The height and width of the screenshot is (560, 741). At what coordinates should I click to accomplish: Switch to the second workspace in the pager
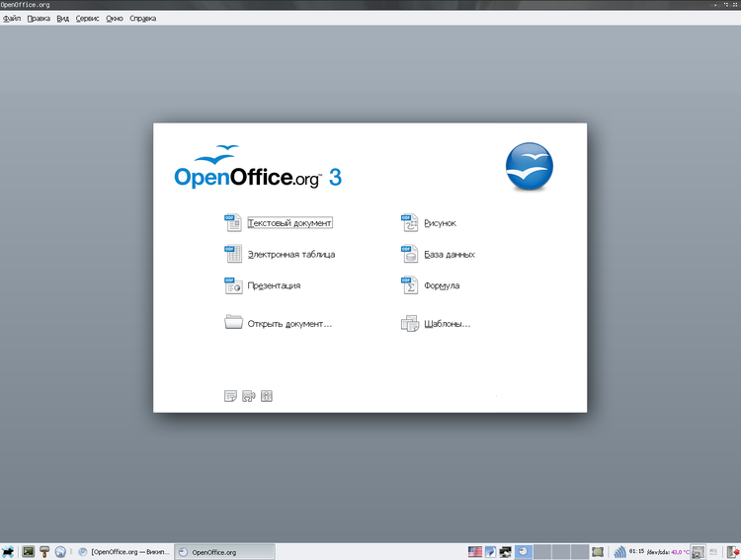point(542,551)
